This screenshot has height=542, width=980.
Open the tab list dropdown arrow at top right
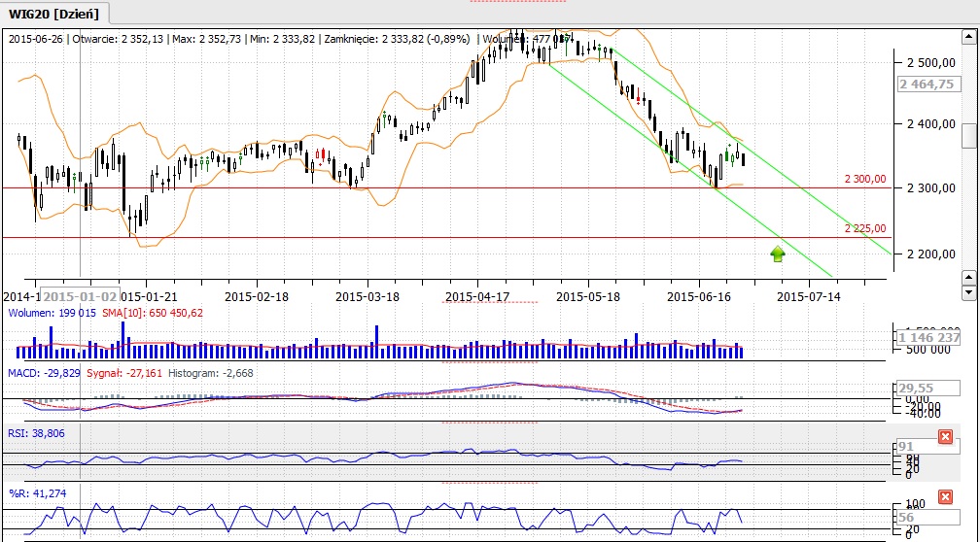(965, 11)
